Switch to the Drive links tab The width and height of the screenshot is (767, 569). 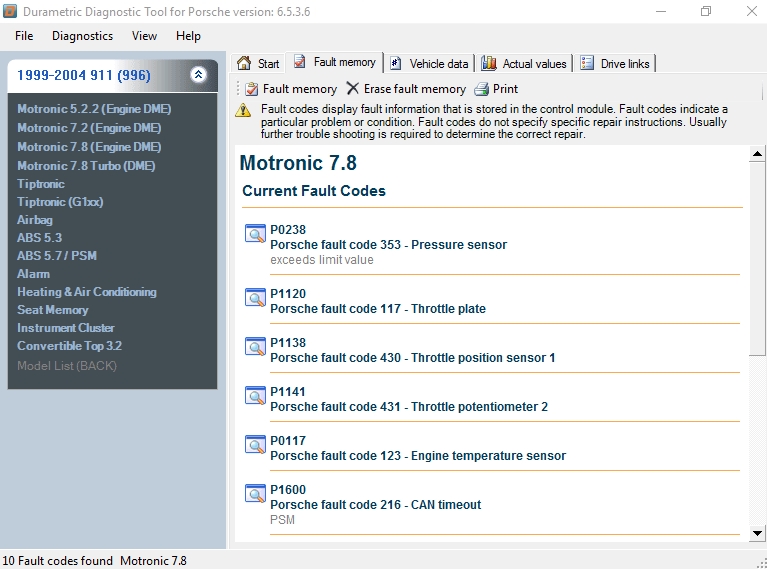click(x=615, y=63)
